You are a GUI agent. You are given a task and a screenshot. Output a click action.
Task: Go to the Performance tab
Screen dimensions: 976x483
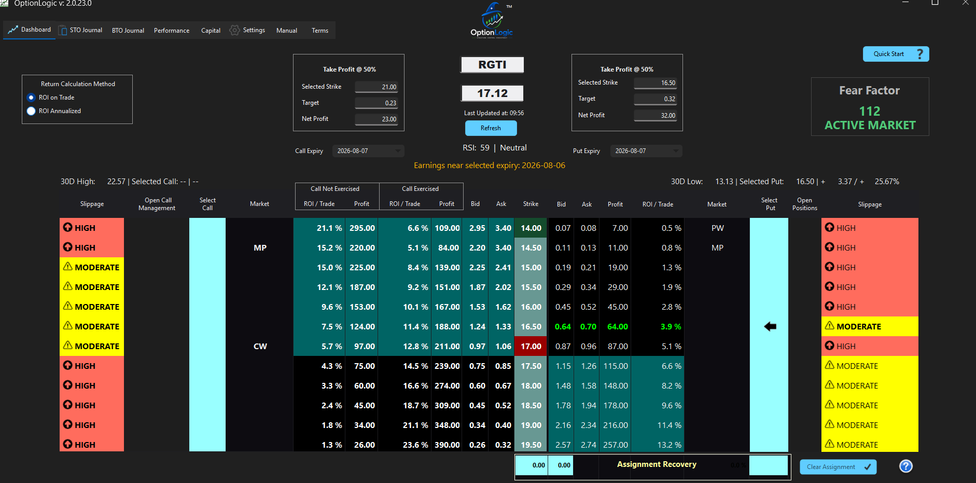[x=171, y=30]
